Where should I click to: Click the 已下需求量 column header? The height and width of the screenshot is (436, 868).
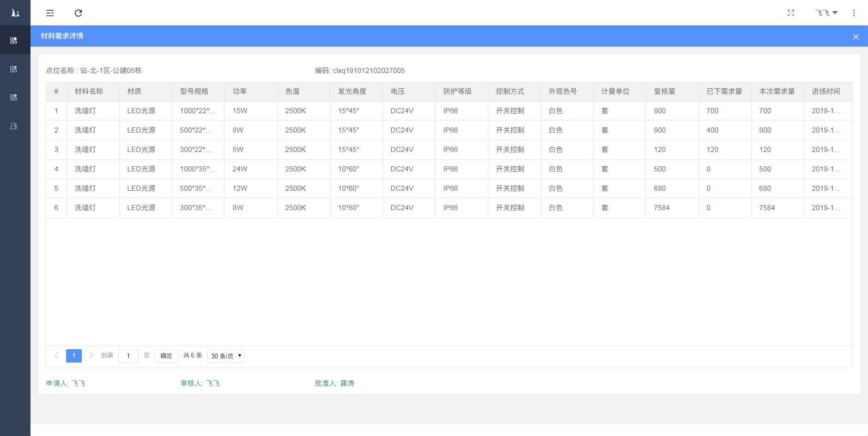click(725, 91)
